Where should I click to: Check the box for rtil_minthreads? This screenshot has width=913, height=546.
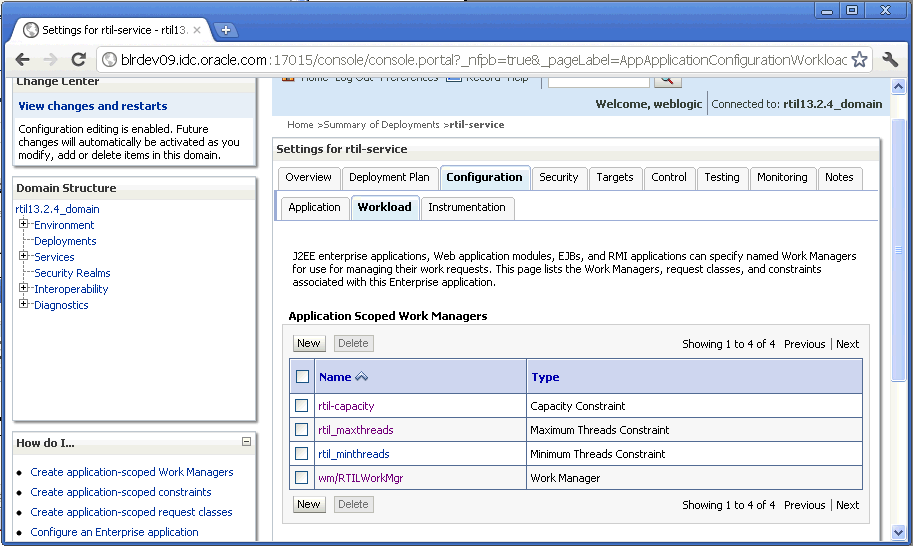pyautogui.click(x=302, y=453)
